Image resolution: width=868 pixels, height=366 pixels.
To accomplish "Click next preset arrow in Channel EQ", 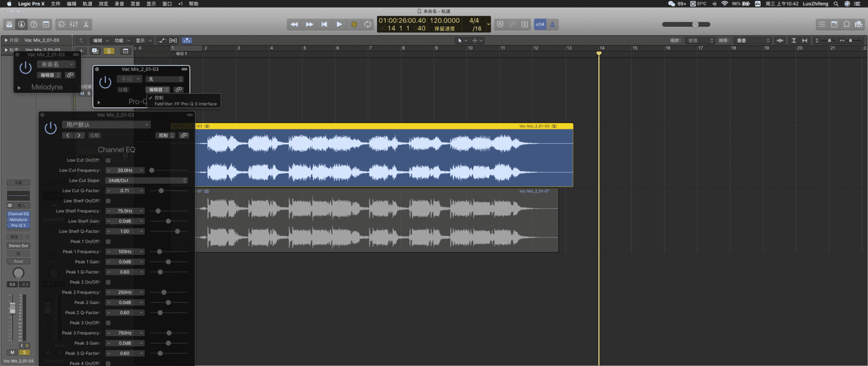I will [x=79, y=136].
